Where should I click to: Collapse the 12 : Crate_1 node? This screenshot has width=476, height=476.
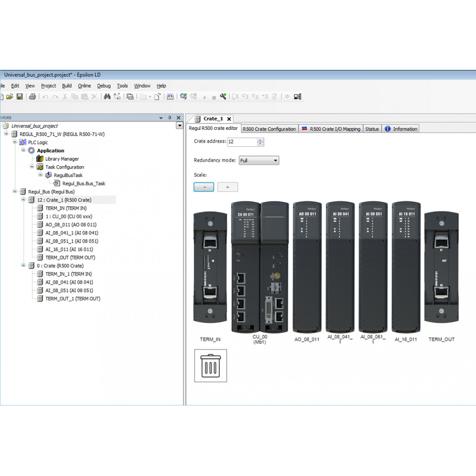(23, 199)
